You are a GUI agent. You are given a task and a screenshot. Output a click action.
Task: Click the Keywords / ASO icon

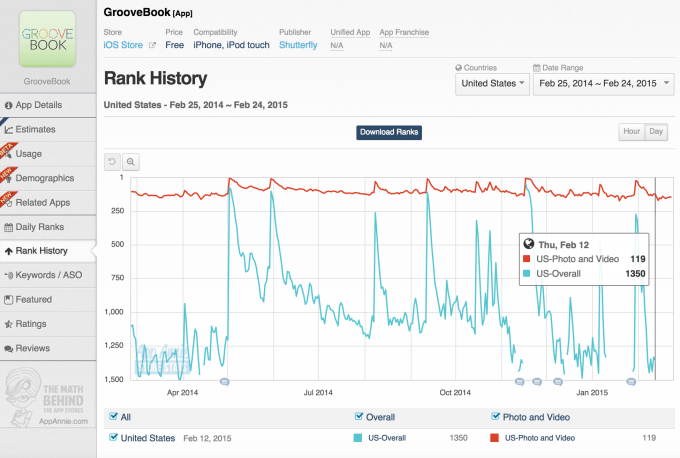pos(8,275)
